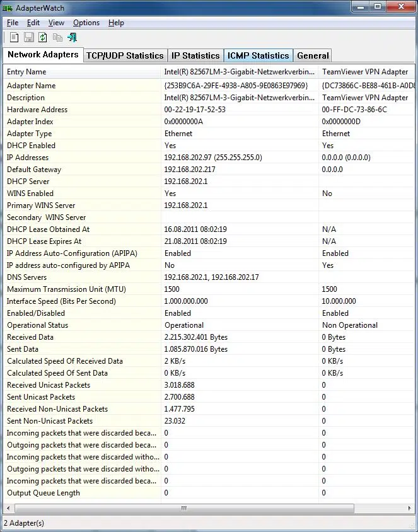Click the 2 Adapter(s) status bar text

(x=24, y=523)
